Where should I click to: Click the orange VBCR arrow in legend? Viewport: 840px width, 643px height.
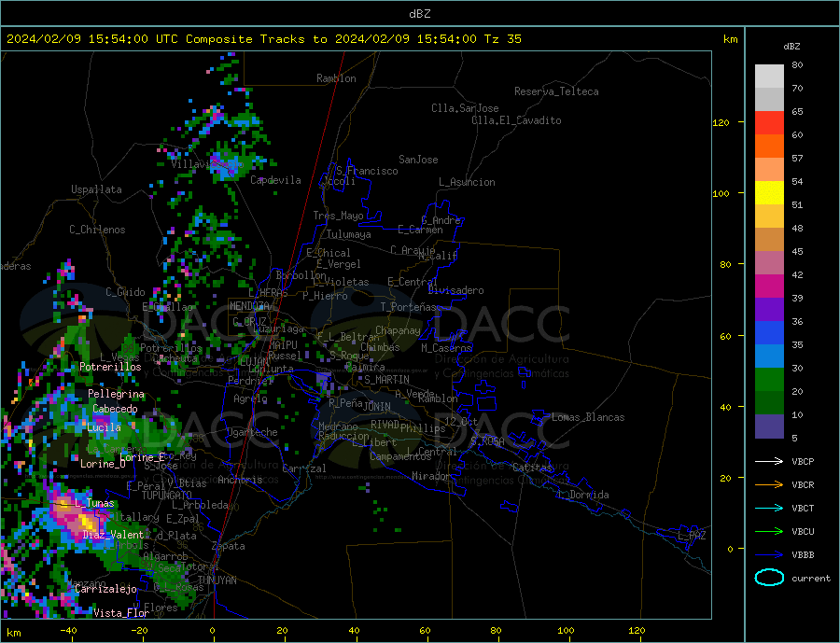[769, 485]
